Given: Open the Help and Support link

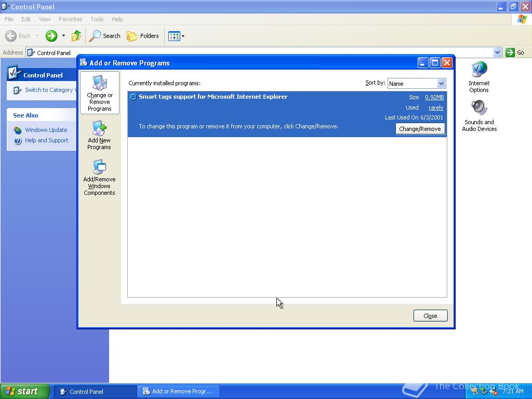Looking at the screenshot, I should 46,140.
